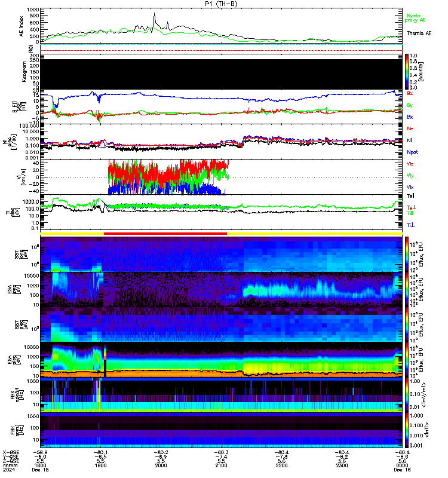Click the 2300 time tick label
The image size is (448, 478).
click(x=342, y=465)
